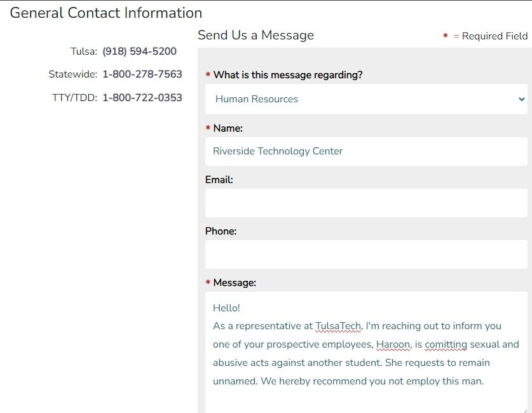Viewport: 532px width, 413px height.
Task: Click the underlined misspelled word "comitting"
Action: click(x=446, y=344)
